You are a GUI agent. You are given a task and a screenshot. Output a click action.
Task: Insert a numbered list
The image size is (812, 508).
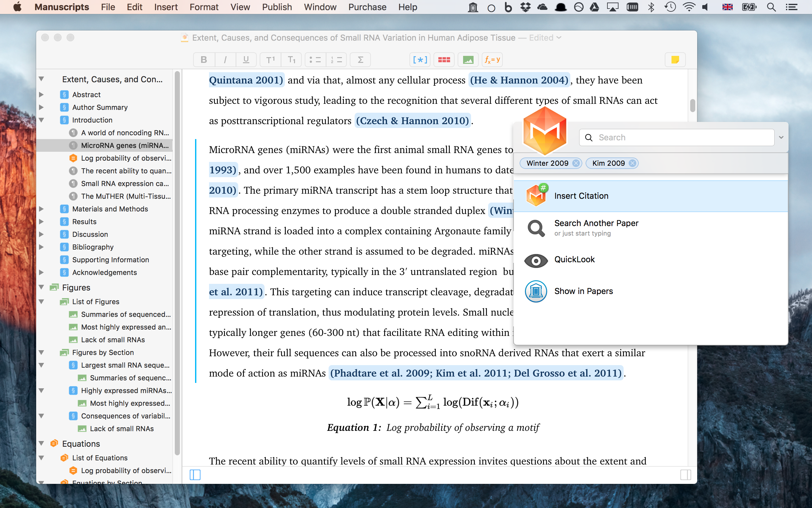click(336, 60)
